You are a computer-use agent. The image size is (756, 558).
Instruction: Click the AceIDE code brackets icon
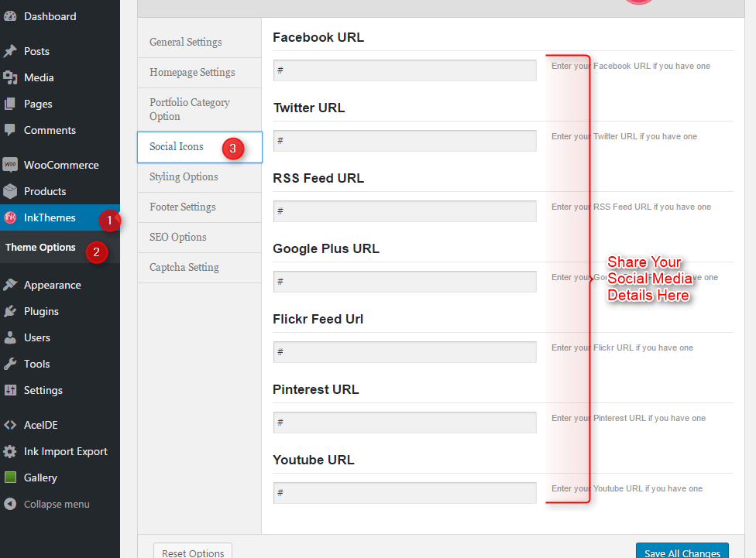(x=10, y=425)
